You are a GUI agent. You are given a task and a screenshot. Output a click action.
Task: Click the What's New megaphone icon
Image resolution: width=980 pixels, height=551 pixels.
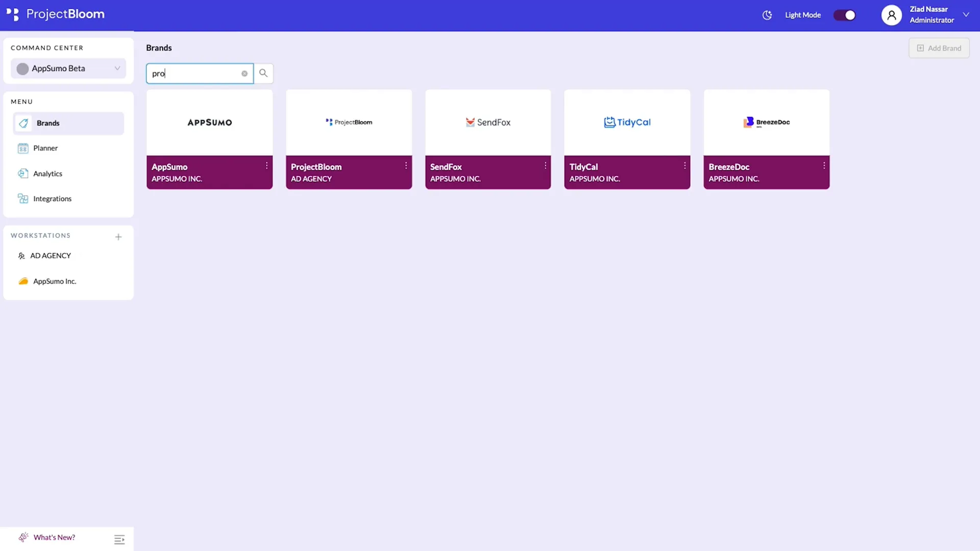[23, 537]
